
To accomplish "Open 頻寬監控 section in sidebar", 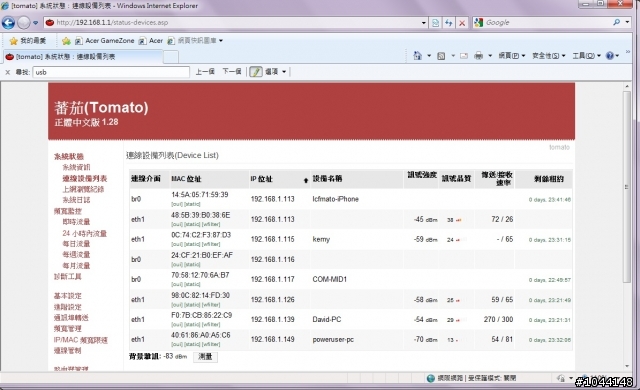I will (x=68, y=211).
